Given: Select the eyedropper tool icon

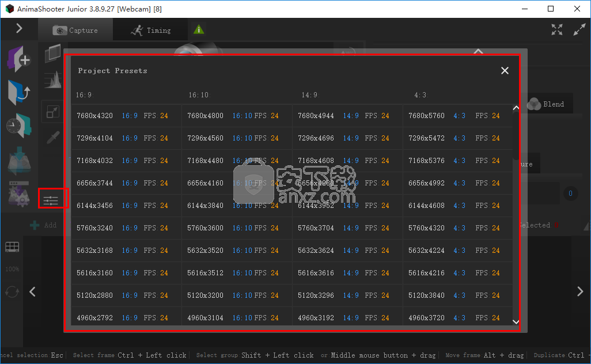Looking at the screenshot, I should pos(53,138).
